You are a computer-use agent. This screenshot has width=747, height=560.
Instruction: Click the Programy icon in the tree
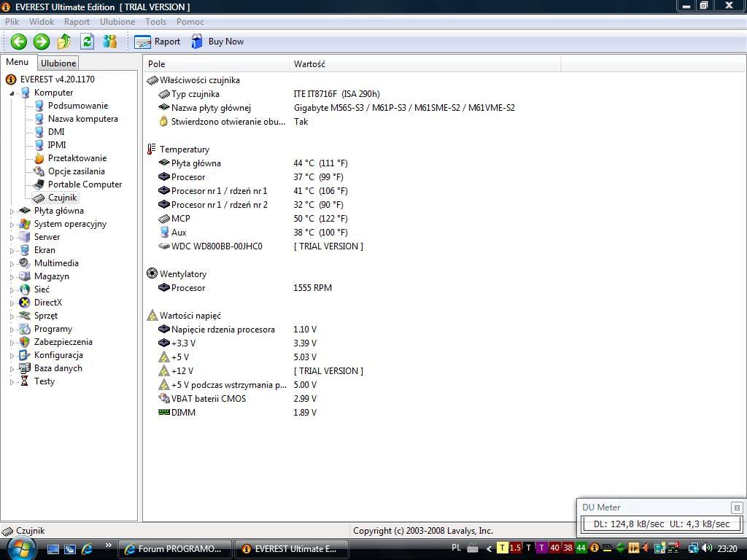point(24,329)
